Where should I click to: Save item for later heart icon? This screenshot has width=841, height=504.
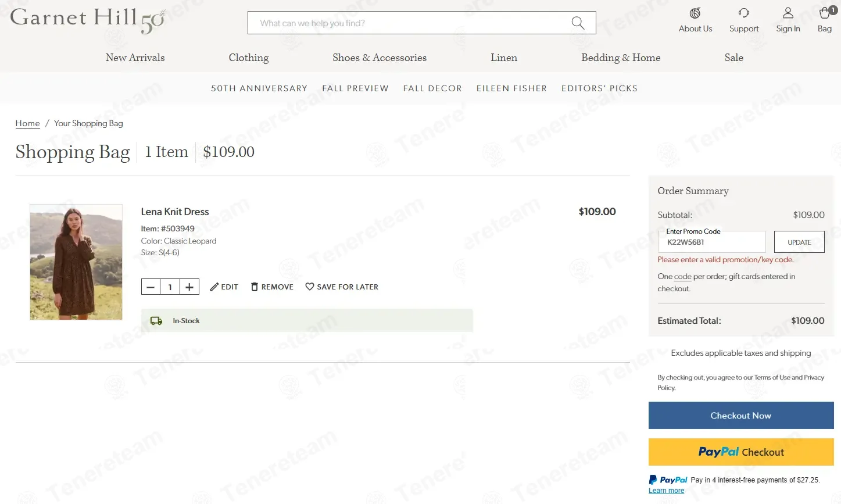[310, 287]
